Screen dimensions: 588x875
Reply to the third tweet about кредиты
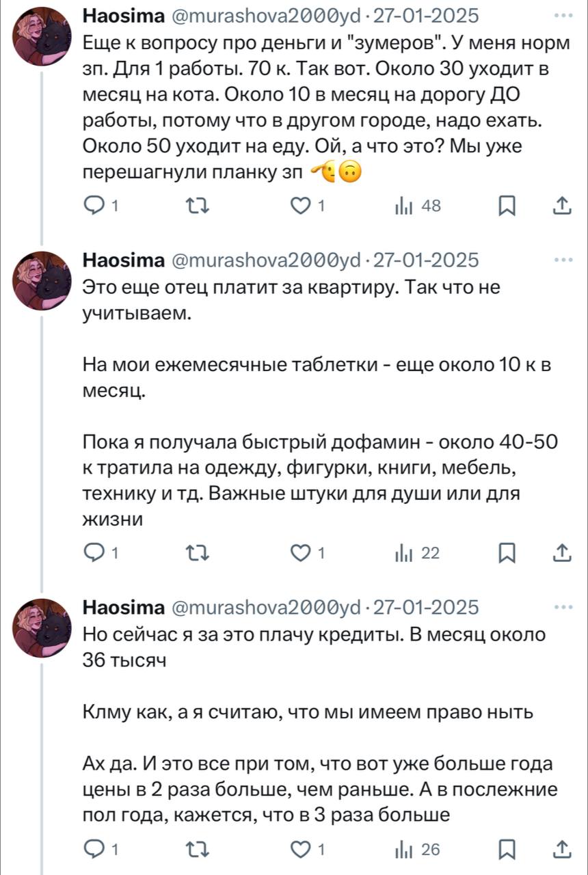pyautogui.click(x=94, y=849)
